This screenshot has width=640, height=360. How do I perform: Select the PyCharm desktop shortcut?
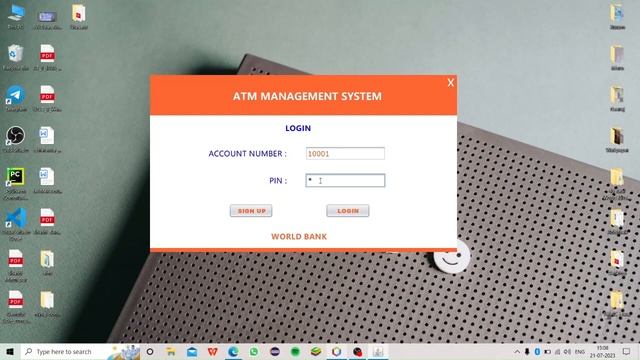click(16, 184)
